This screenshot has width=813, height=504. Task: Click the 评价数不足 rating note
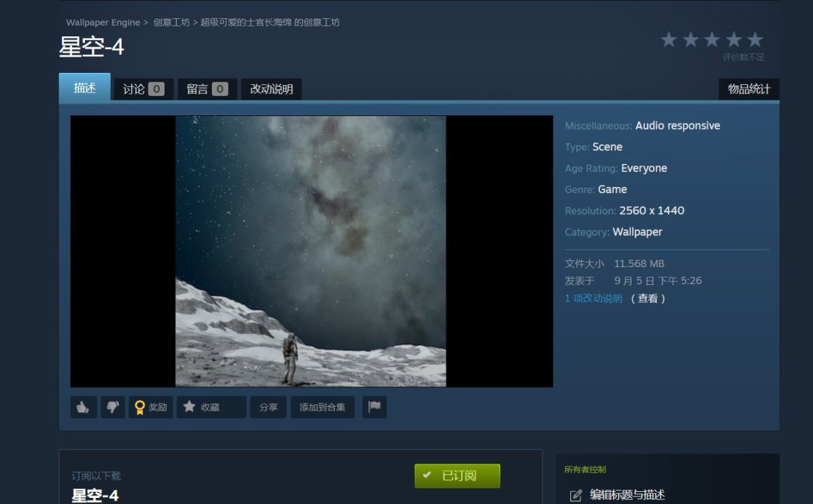744,57
